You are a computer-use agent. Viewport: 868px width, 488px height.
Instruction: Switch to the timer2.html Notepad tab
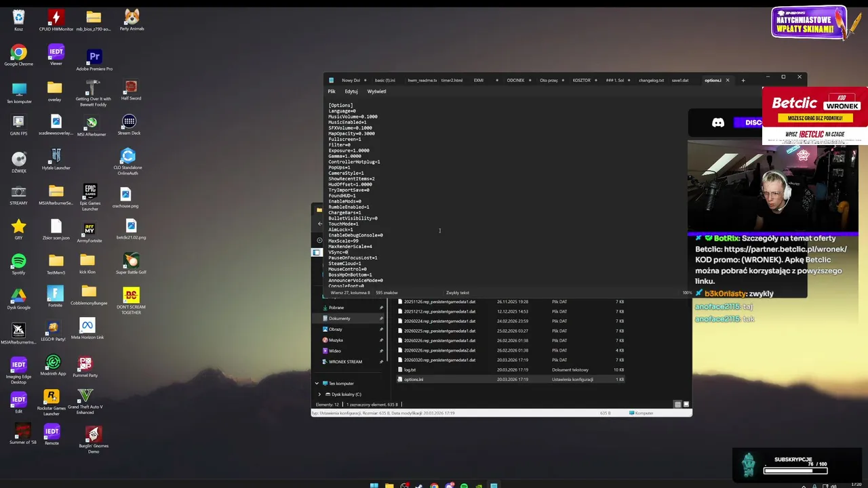(x=452, y=80)
